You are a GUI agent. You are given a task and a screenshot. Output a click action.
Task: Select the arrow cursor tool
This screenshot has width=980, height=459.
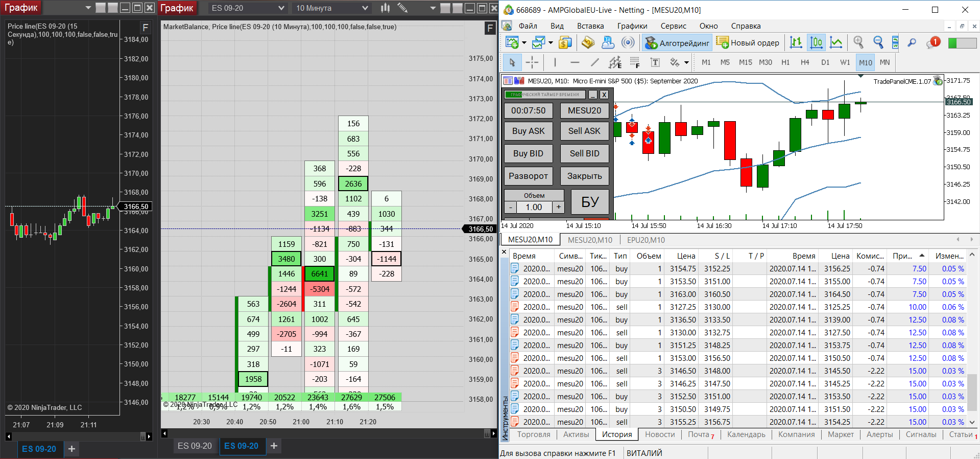[512, 62]
